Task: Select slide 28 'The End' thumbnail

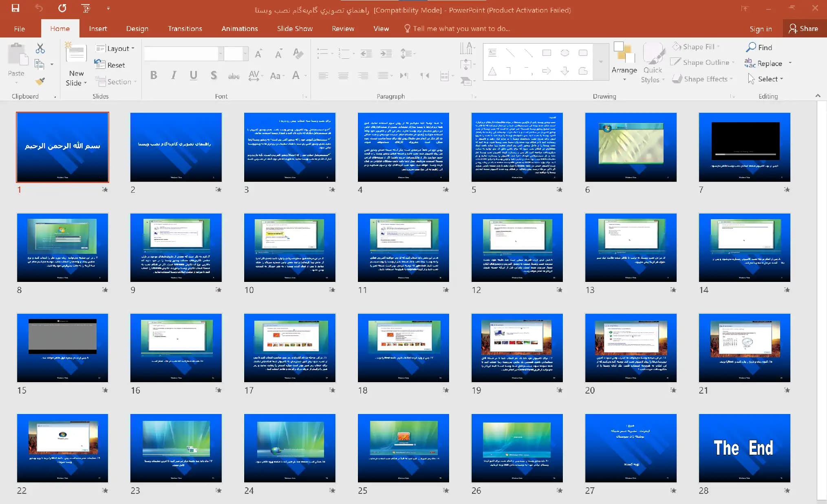Action: click(744, 448)
